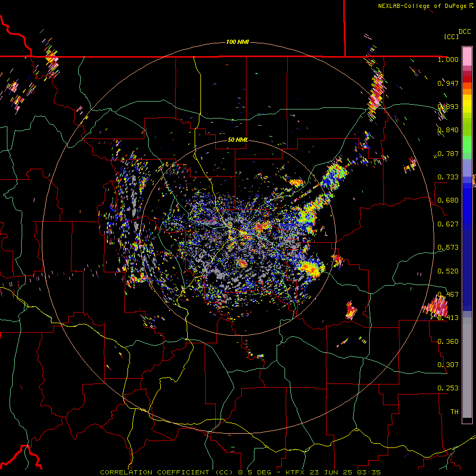Select the 0.520 value on color scale

[x=448, y=271]
